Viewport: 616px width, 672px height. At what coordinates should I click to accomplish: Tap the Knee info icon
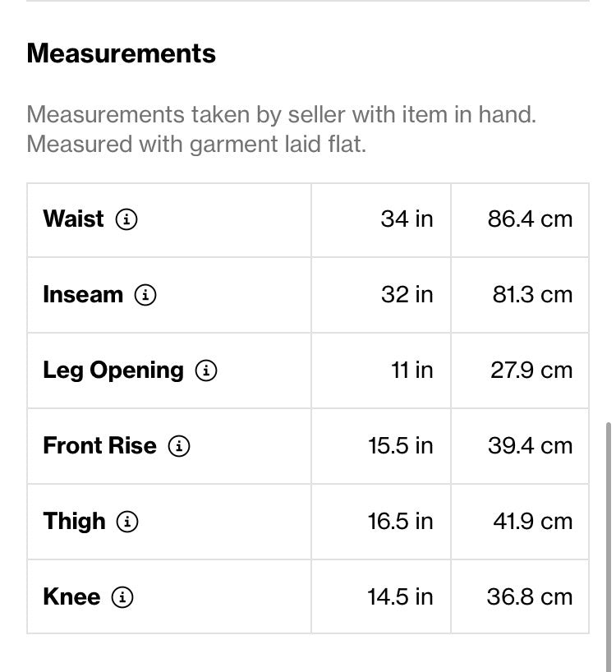122,597
